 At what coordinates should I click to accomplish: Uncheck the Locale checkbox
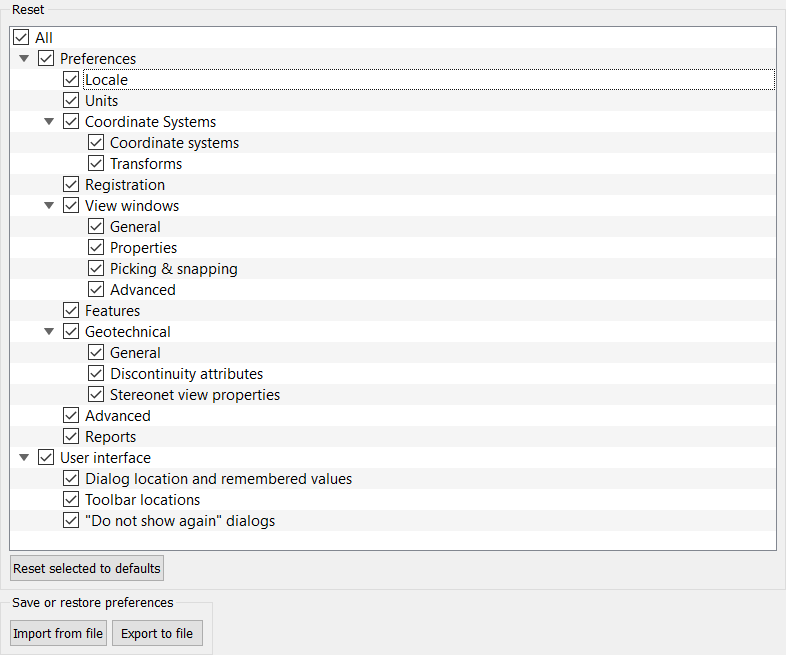(x=71, y=80)
